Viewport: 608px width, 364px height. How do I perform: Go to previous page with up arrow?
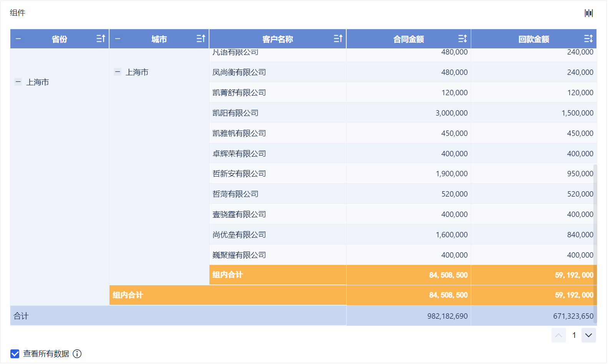point(558,335)
